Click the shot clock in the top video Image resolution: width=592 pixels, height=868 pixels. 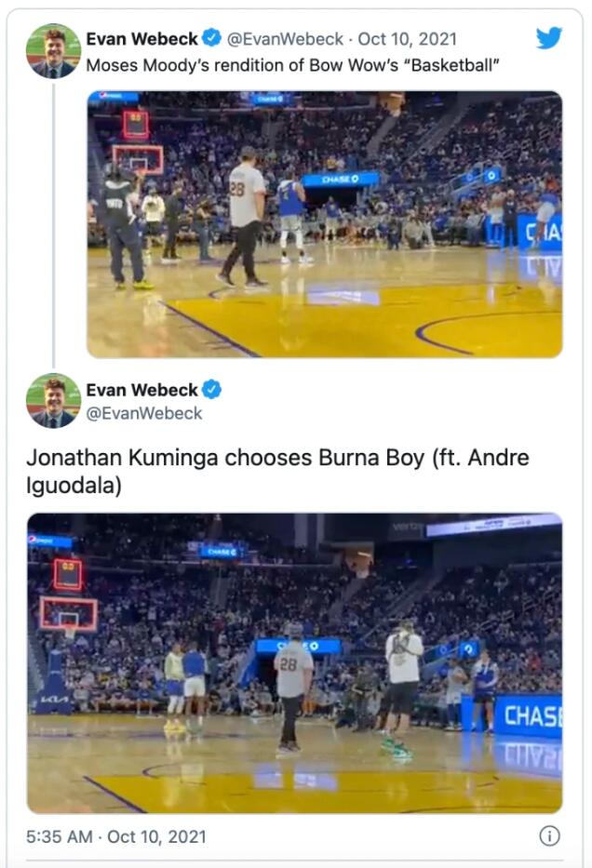136,124
